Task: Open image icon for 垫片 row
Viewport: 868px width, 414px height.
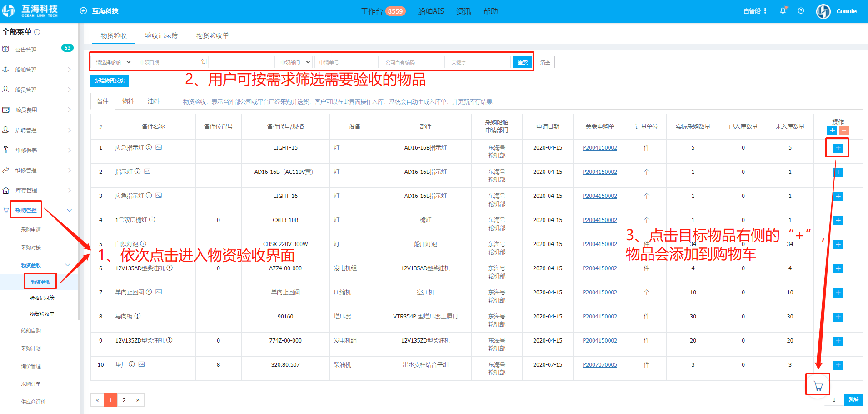Action: 142,364
